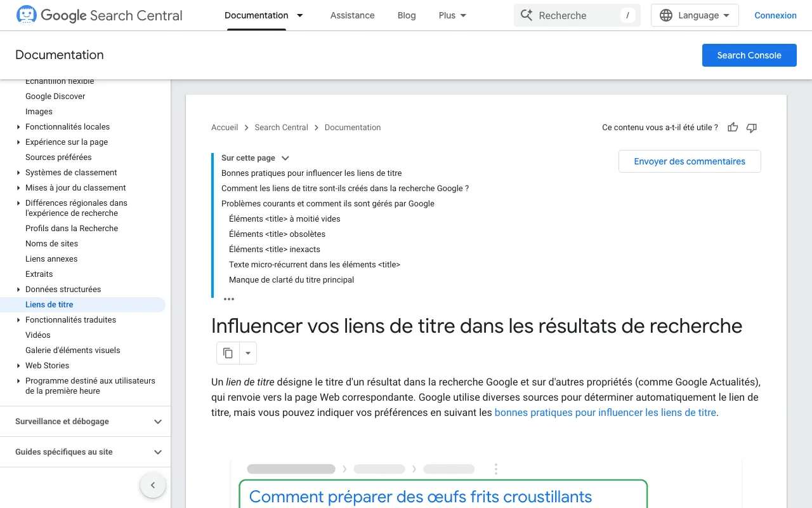Click the Accueil breadcrumb link
The height and width of the screenshot is (508, 812).
(x=225, y=128)
